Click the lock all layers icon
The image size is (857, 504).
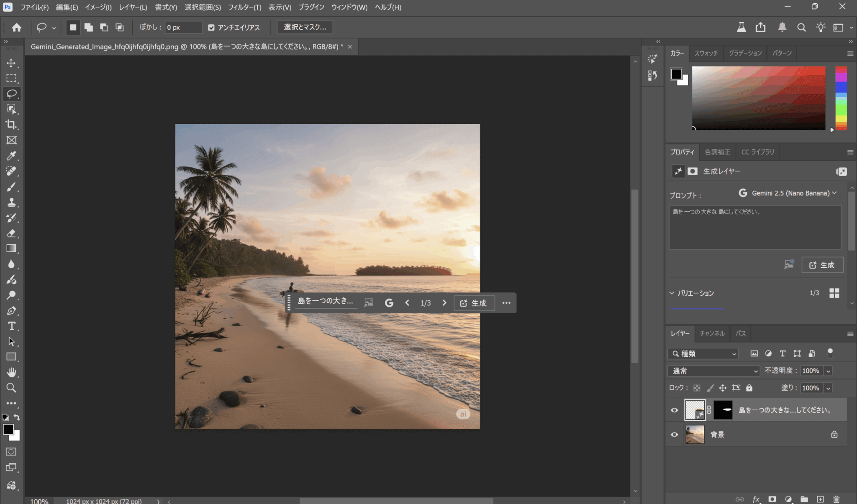click(x=749, y=388)
